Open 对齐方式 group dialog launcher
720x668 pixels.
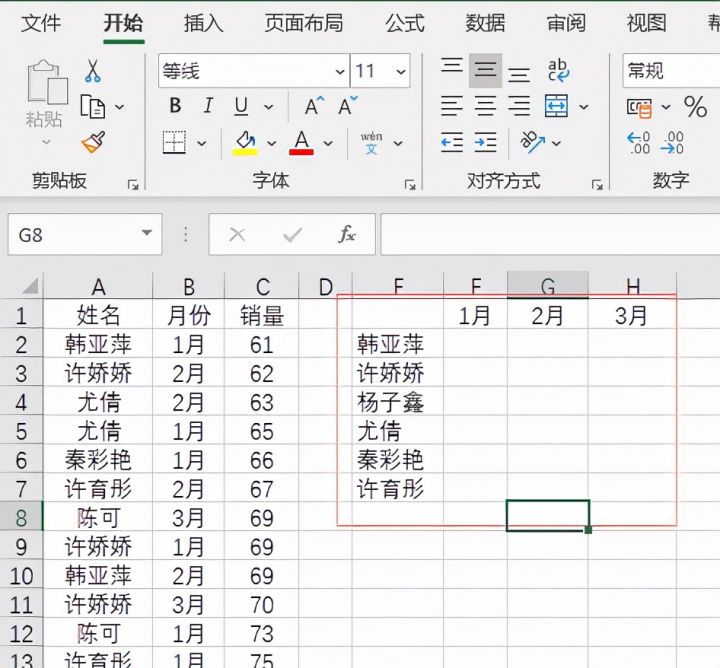point(597,185)
